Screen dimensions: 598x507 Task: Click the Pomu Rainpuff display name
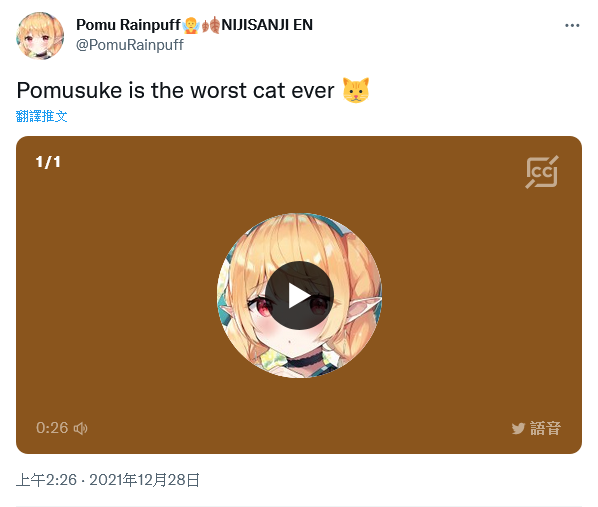coord(128,25)
